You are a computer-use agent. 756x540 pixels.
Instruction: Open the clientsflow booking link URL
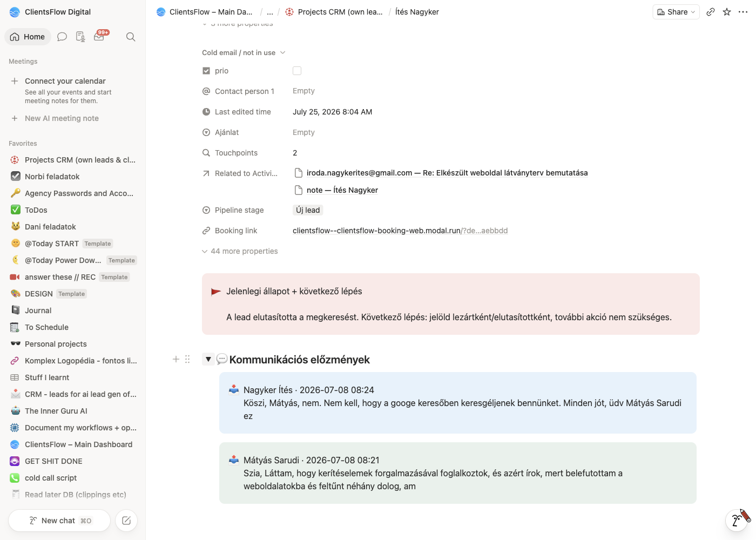coord(400,231)
